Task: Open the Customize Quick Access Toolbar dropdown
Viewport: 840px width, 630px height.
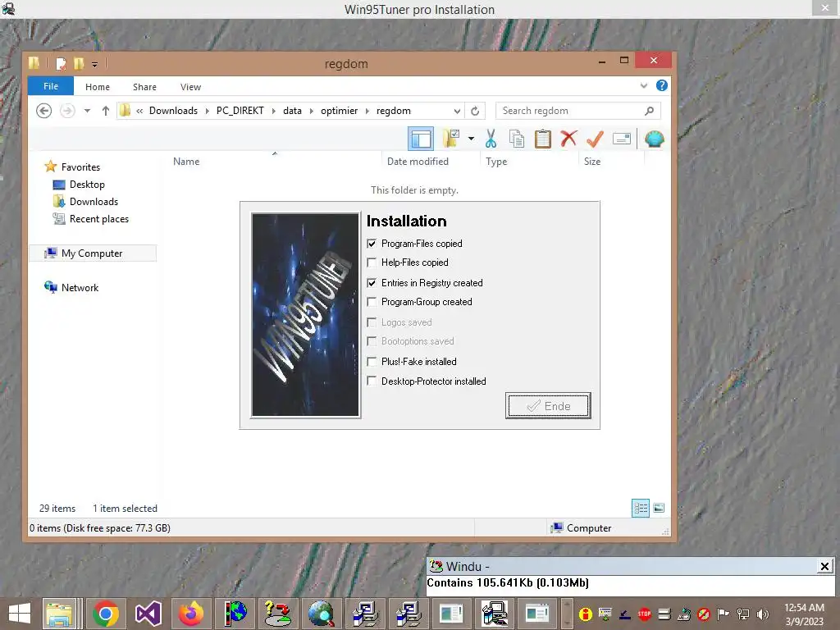Action: click(94, 65)
